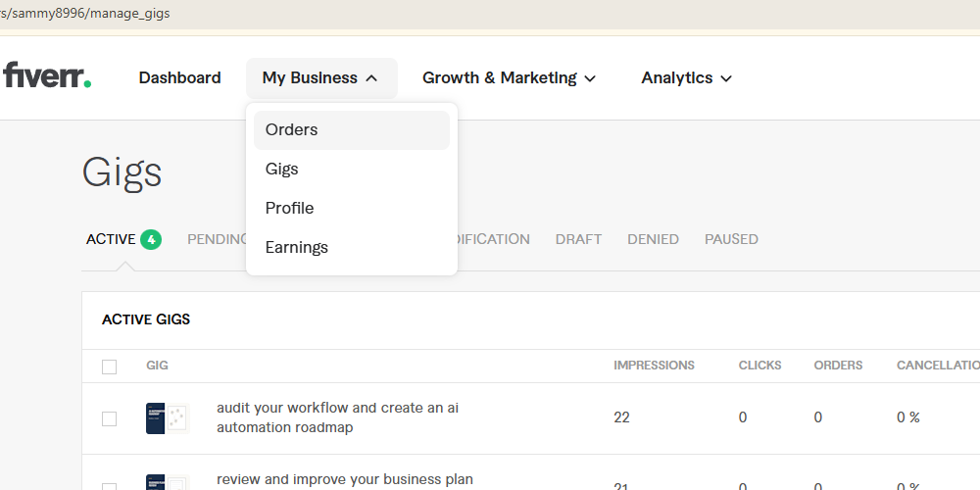The image size is (980, 490).
Task: Switch to the DRAFT tab
Action: [578, 239]
